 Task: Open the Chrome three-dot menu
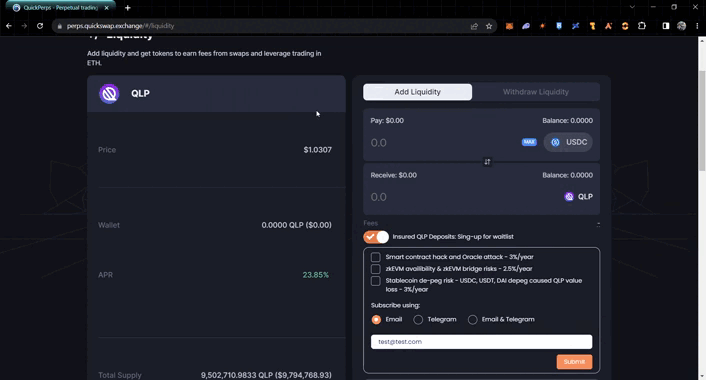697,26
